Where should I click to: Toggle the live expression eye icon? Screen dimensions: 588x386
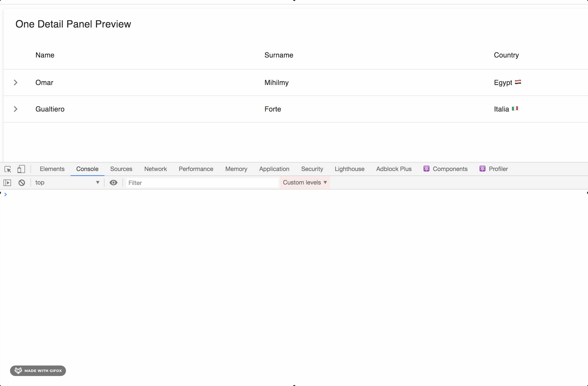(x=114, y=182)
